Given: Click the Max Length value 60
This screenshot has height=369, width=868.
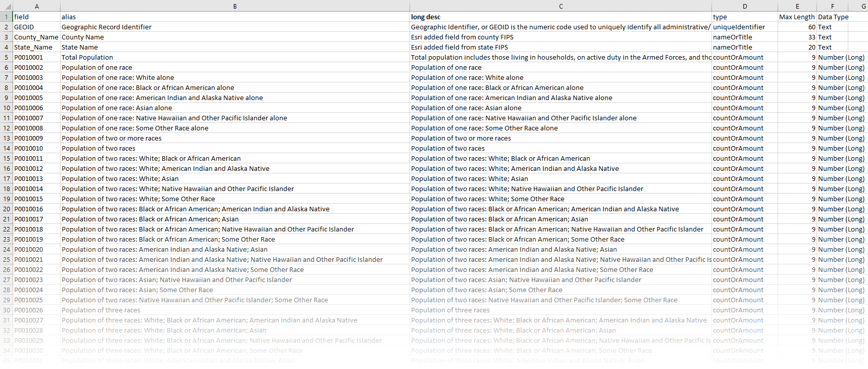Looking at the screenshot, I should pyautogui.click(x=797, y=27).
